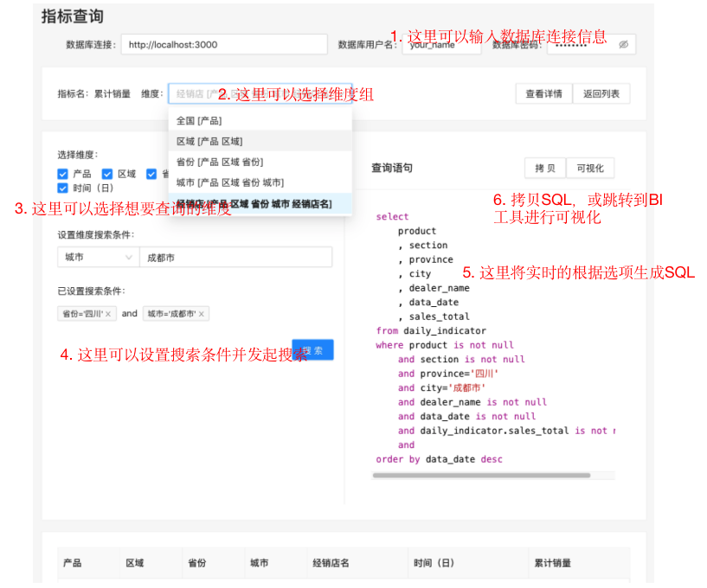Viewport: 707px width, 588px height.
Task: Open the 维度 dimension group selector
Action: 260,94
